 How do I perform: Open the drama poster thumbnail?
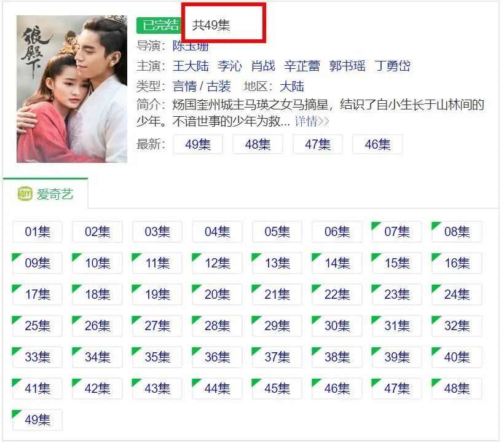coord(72,89)
